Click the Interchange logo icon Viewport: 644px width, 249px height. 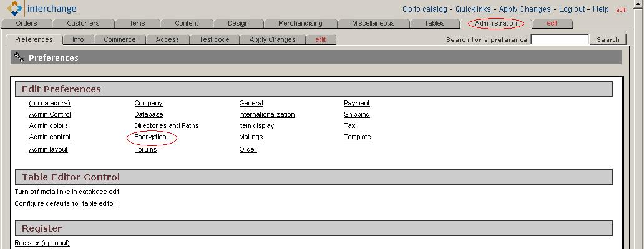(x=15, y=8)
